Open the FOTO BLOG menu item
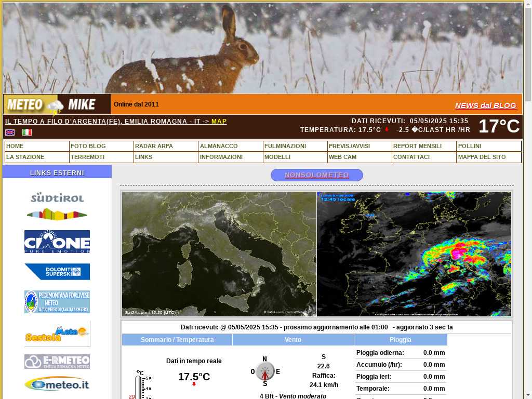This screenshot has height=399, width=532. pos(101,146)
